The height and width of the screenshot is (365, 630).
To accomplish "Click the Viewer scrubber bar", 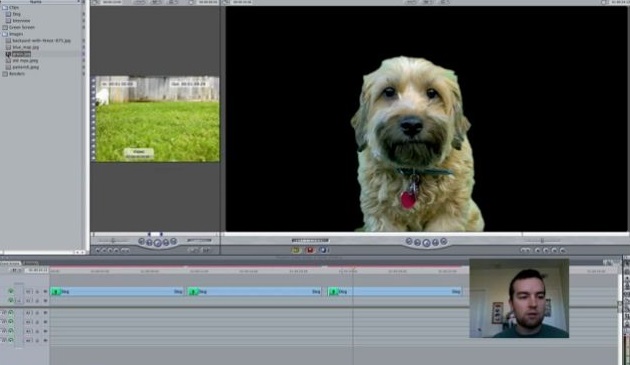I will pyautogui.click(x=155, y=234).
